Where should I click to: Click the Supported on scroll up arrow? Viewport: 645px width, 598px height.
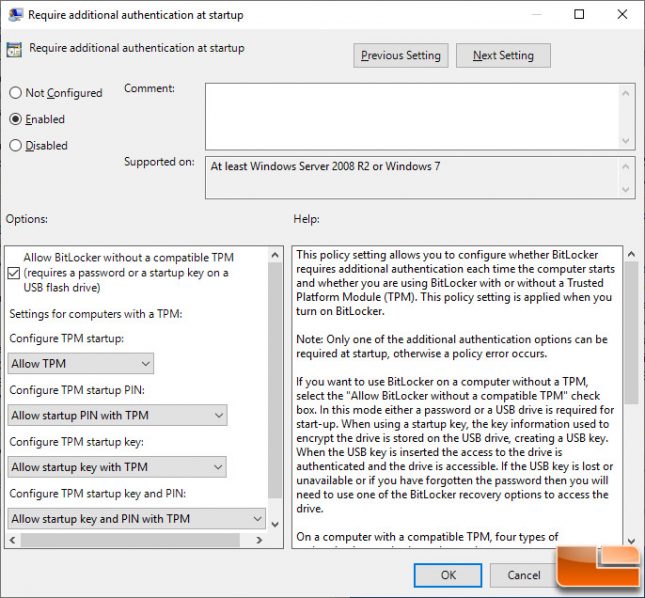point(626,167)
